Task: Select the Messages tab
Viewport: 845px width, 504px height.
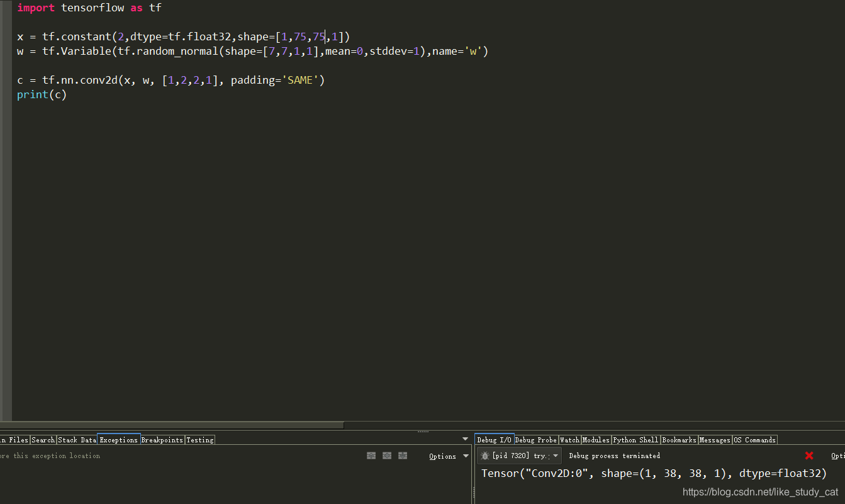Action: [x=715, y=440]
